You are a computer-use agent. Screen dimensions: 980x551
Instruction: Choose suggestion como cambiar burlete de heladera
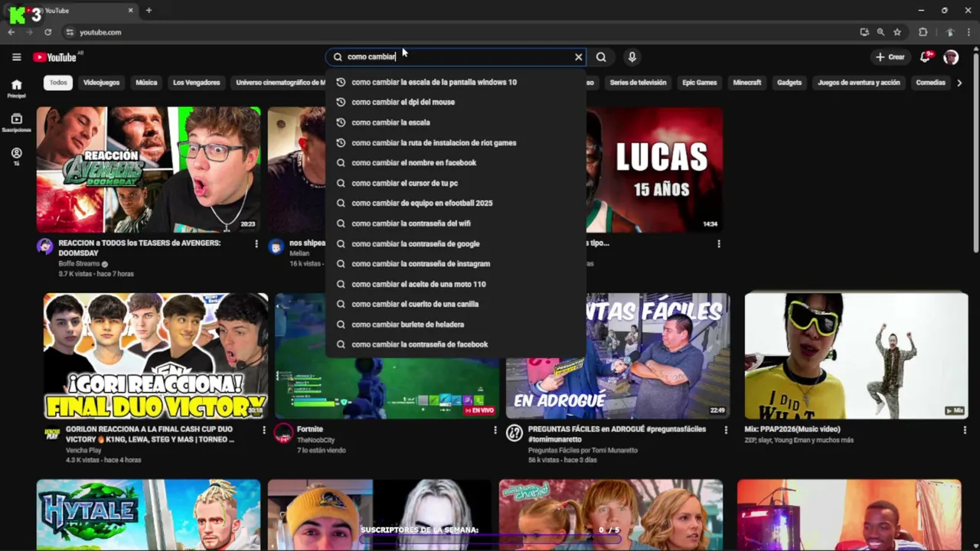coord(456,324)
